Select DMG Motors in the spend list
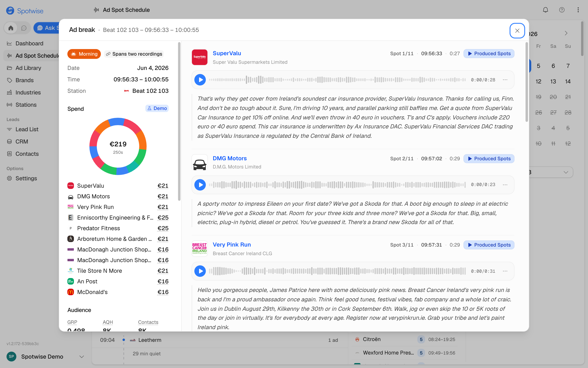Screen dimensions: 588x368 point(118,196)
